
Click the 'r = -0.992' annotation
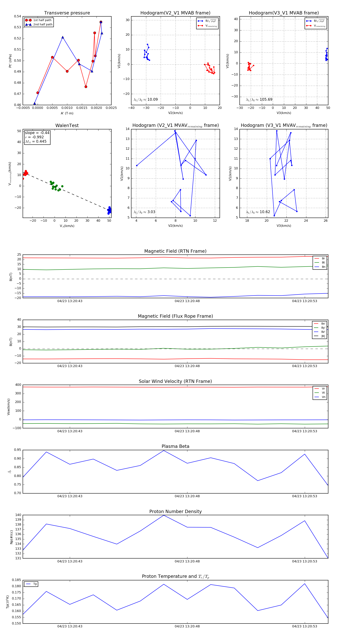34,137
